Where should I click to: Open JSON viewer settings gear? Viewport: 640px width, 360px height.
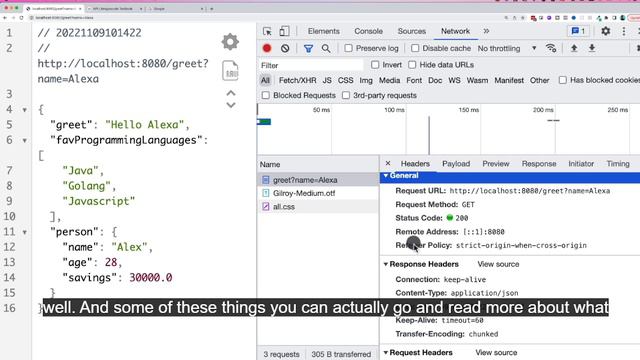[x=230, y=42]
